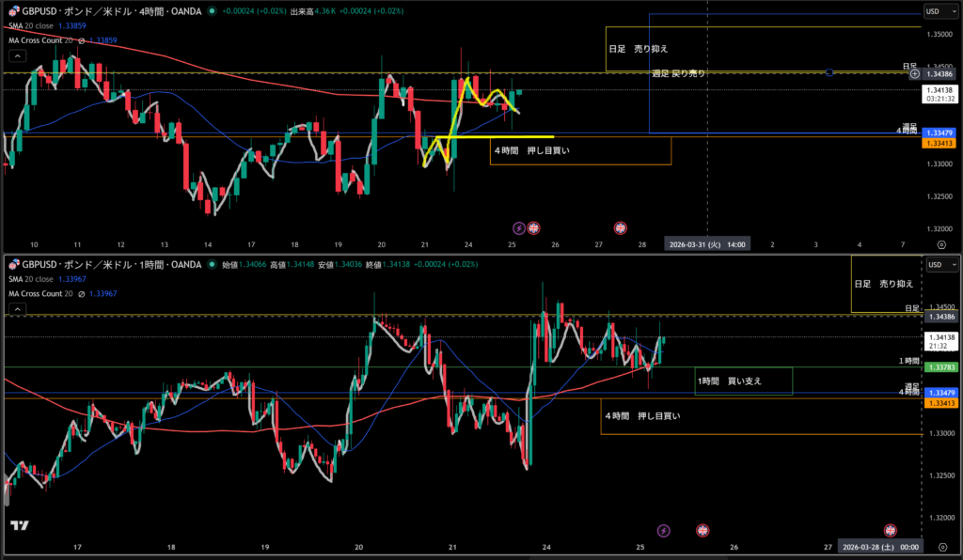This screenshot has height=560, width=963.
Task: Click plus icon beside 1.34386 price label
Action: [914, 73]
